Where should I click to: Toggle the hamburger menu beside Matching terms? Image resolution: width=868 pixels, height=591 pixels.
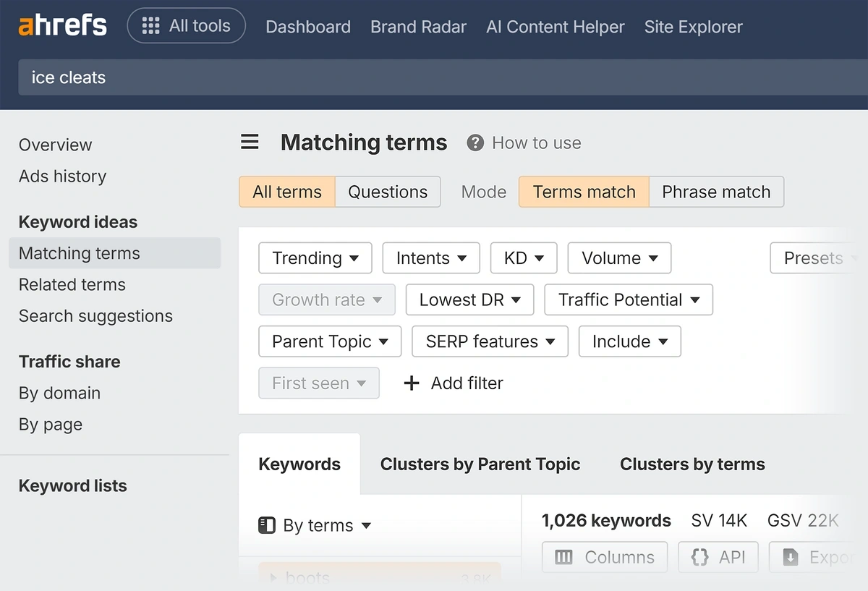(x=250, y=142)
